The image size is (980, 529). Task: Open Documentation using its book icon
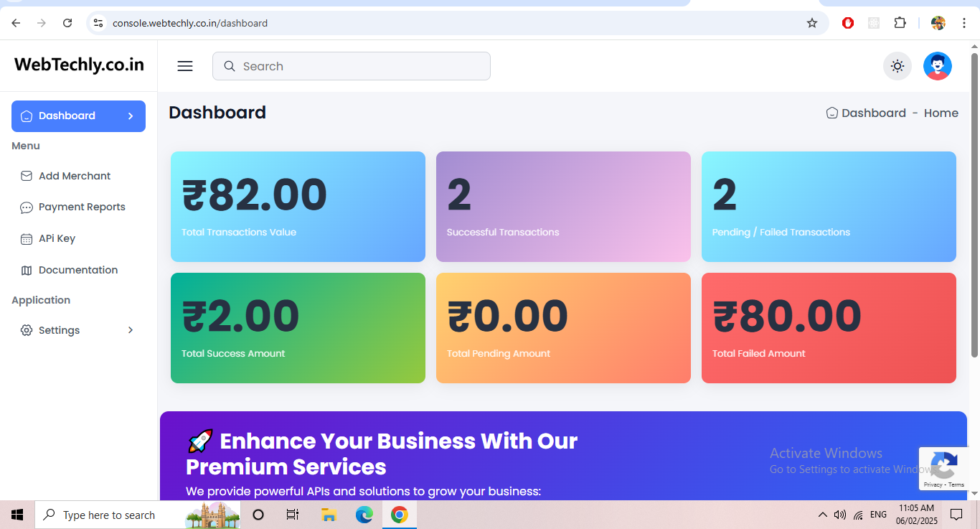tap(26, 270)
